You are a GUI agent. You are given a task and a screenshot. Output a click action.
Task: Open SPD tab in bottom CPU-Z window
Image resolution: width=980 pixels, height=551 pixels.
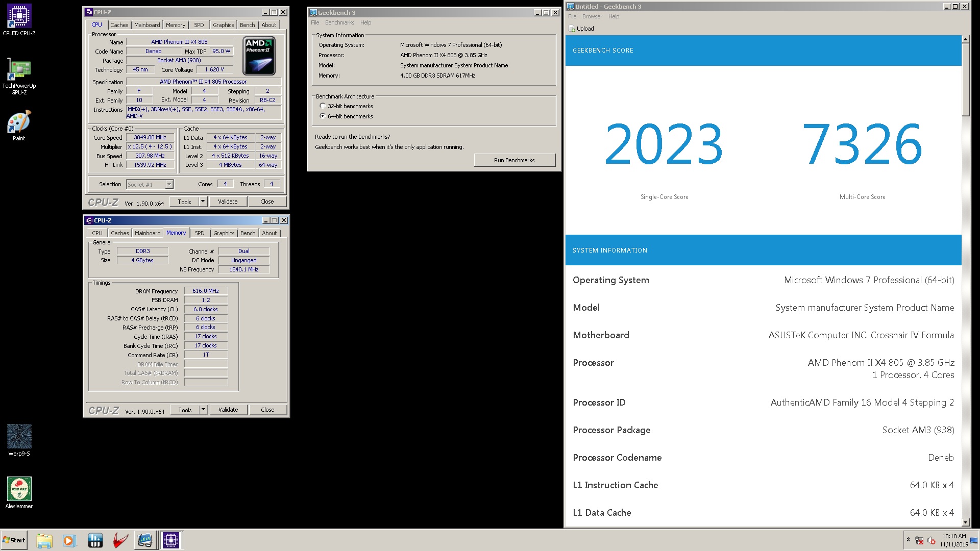coord(200,233)
